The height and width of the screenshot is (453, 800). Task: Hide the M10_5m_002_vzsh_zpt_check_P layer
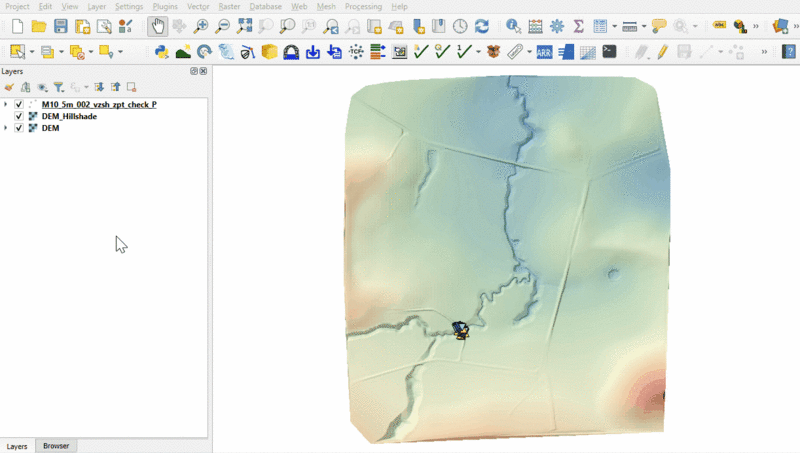point(19,104)
